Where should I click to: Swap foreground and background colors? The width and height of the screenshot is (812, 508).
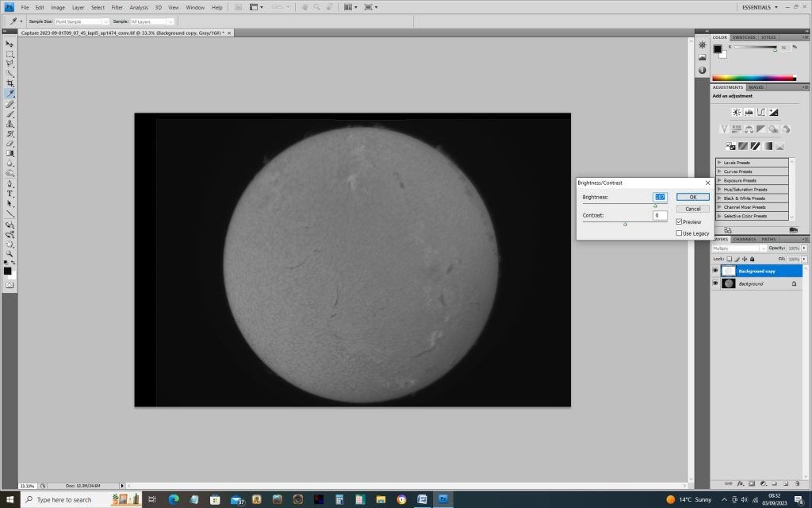tap(13, 263)
